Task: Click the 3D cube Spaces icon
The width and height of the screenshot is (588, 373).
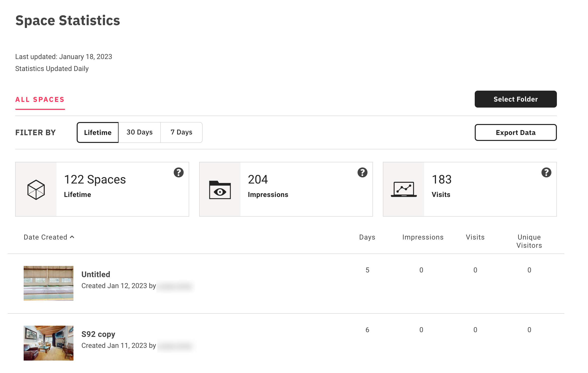Action: tap(36, 189)
